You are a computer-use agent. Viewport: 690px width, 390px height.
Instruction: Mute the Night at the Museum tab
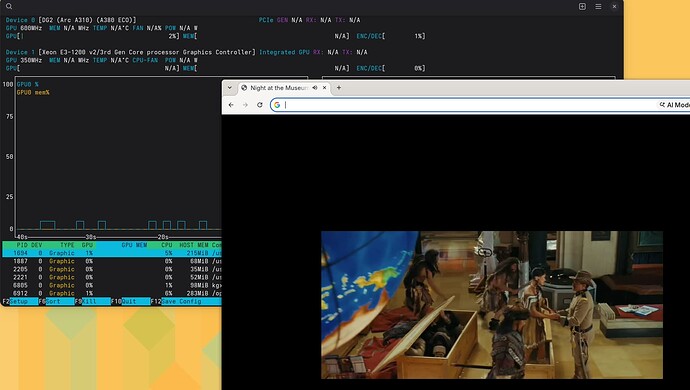pyautogui.click(x=315, y=88)
